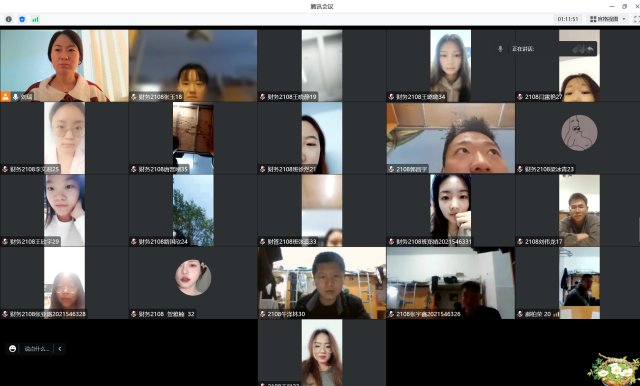The width and height of the screenshot is (640, 386).
Task: Open the meeting info icon
Action: (x=9, y=19)
